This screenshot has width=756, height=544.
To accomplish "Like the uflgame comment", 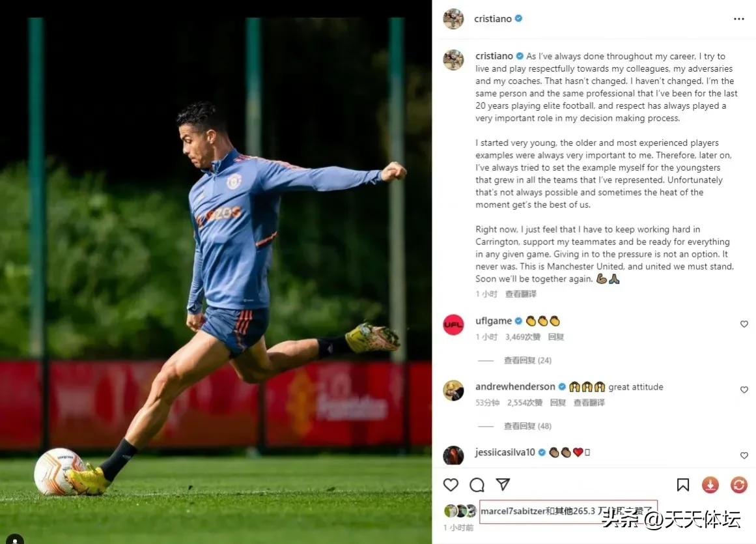I will pos(744,324).
